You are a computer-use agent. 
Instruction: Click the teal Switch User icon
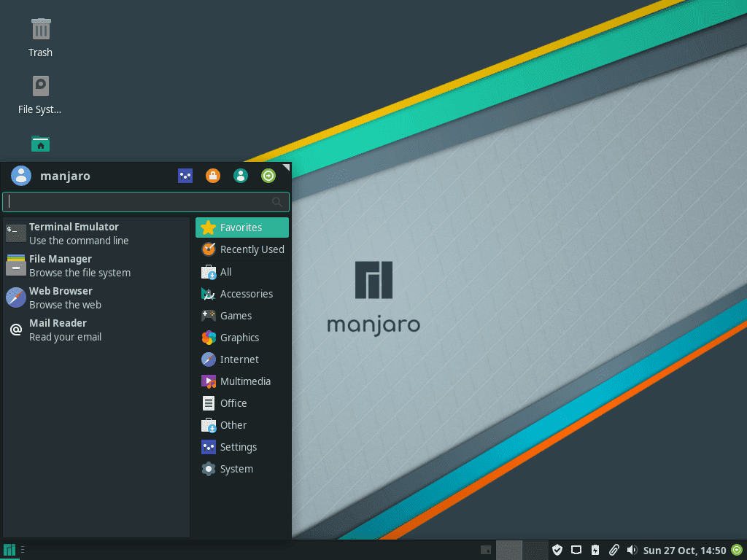click(x=241, y=176)
